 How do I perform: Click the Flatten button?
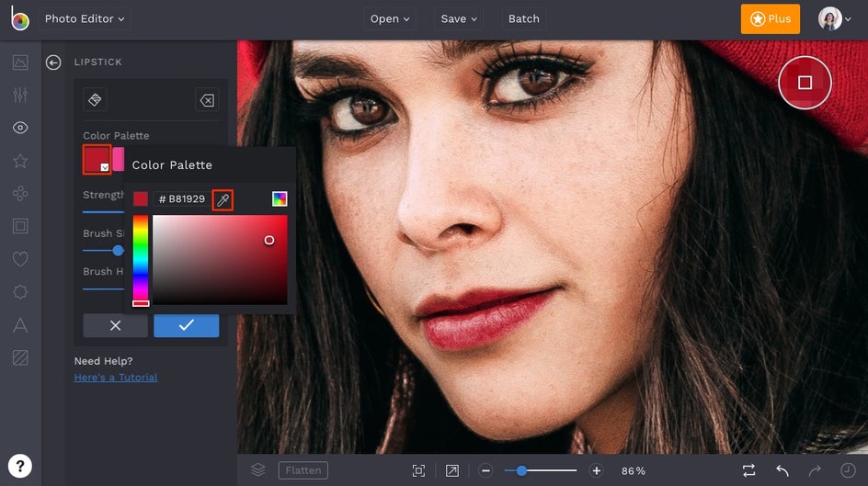(x=303, y=470)
